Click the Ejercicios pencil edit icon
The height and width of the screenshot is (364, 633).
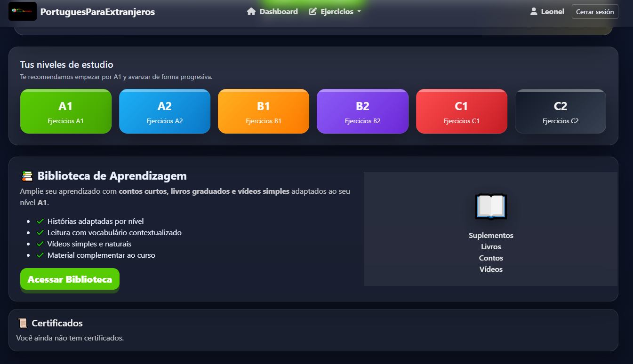pyautogui.click(x=312, y=12)
